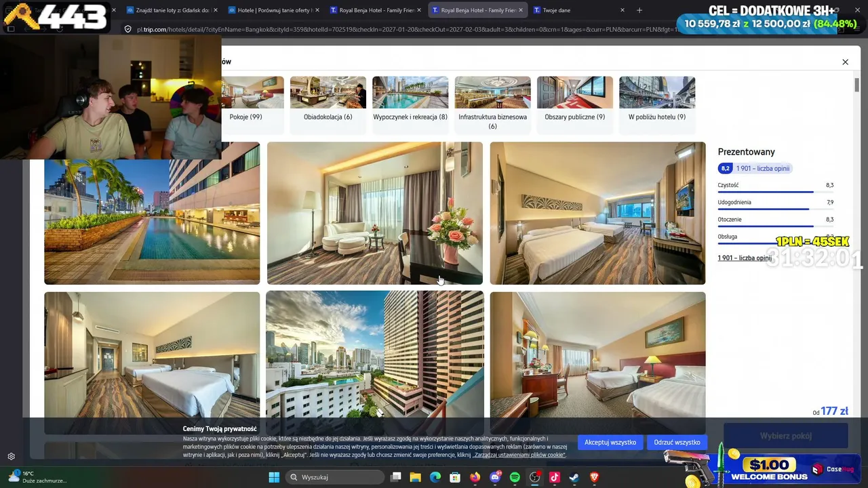Open the city skyline view photo
This screenshot has width=868, height=488.
375,363
